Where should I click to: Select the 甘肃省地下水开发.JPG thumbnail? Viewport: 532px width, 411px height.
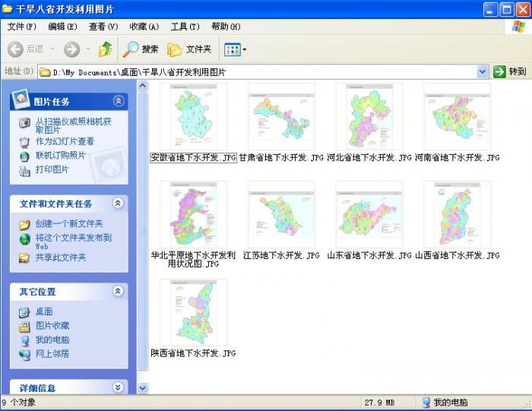pos(281,116)
